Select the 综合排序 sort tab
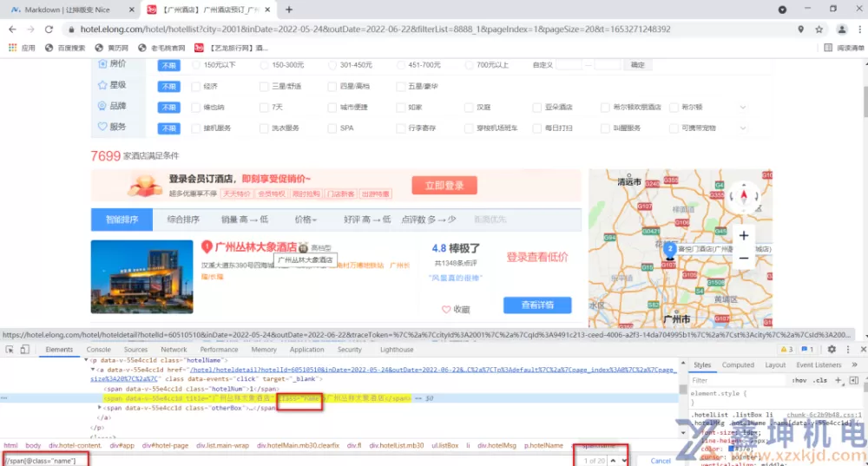The image size is (868, 466). click(x=183, y=220)
